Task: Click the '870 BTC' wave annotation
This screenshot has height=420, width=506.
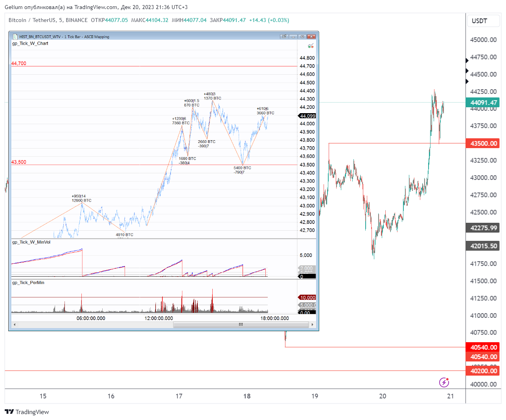Action: tap(192, 105)
